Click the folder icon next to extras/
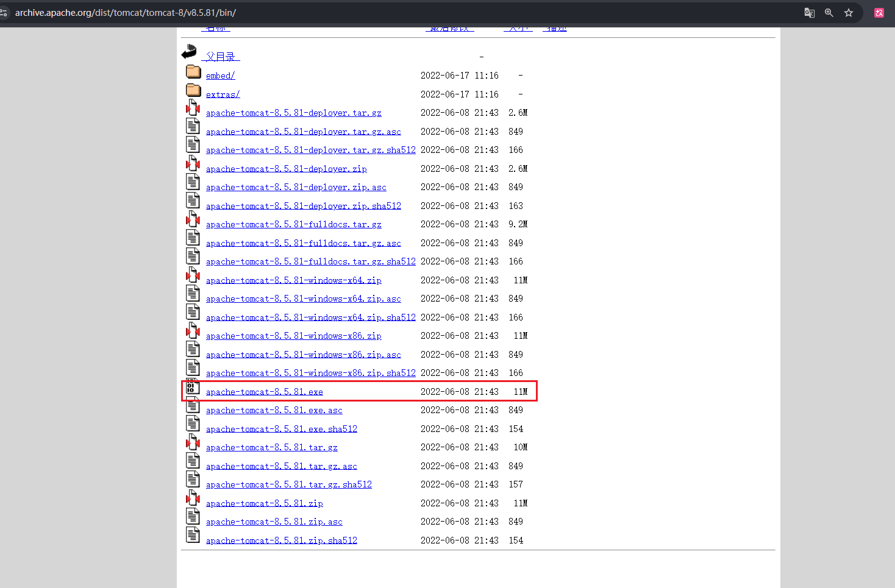 [193, 91]
